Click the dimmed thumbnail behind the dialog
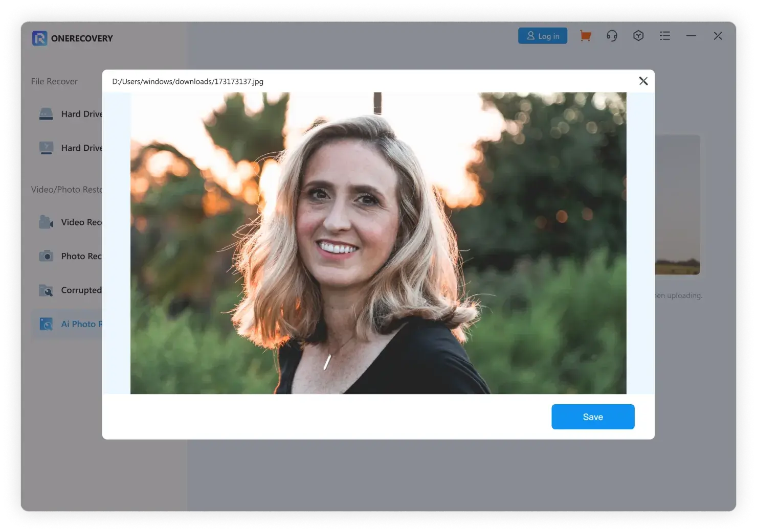757x532 pixels. [x=677, y=204]
